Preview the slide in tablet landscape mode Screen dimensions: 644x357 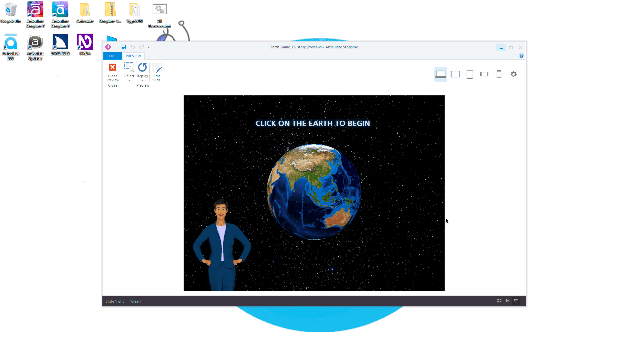point(455,74)
